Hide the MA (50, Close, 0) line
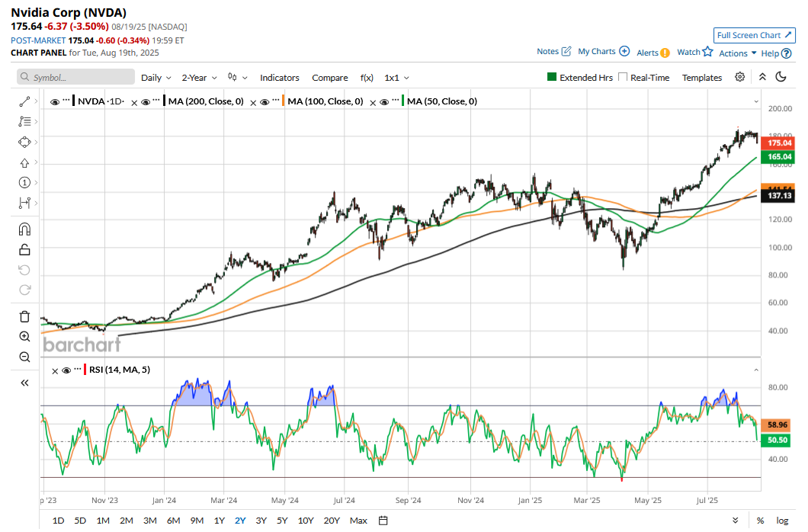Image resolution: width=808 pixels, height=532 pixels. [384, 102]
